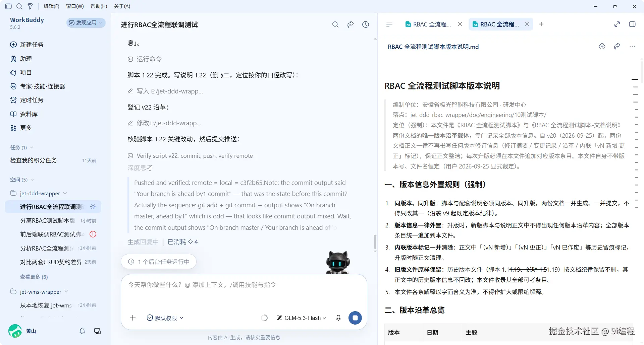The width and height of the screenshot is (644, 345).
Task: Click the filter funnel icon in title bar
Action: tap(30, 6)
